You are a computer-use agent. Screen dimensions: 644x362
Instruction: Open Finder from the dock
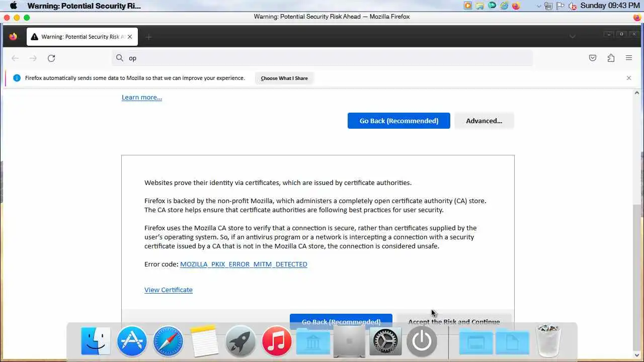pos(96,340)
